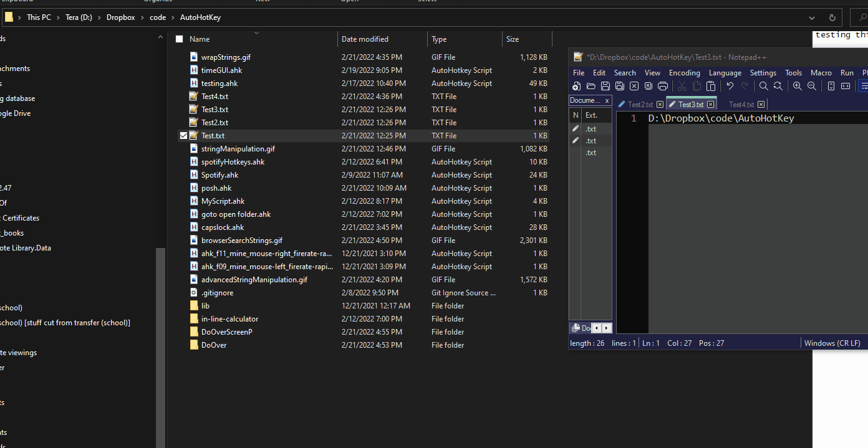Switch to the Test2.txt tab
868x448 pixels.
pyautogui.click(x=640, y=105)
